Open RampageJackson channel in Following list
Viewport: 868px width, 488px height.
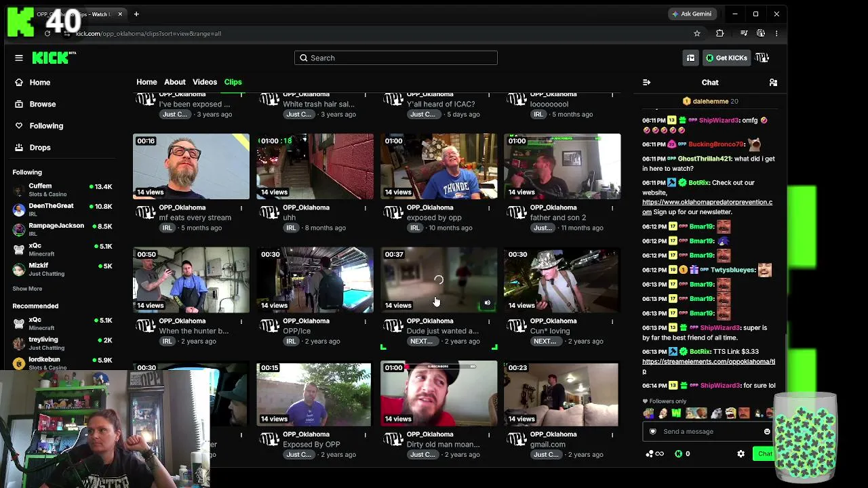(x=62, y=229)
